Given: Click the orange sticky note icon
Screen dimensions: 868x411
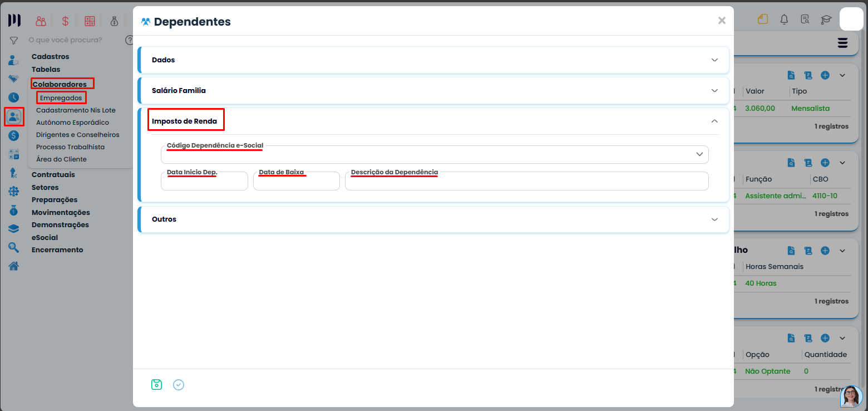Looking at the screenshot, I should coord(762,19).
